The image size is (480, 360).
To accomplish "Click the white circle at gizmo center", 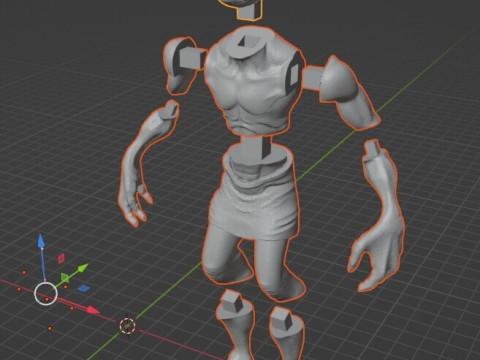I will pyautogui.click(x=46, y=293).
